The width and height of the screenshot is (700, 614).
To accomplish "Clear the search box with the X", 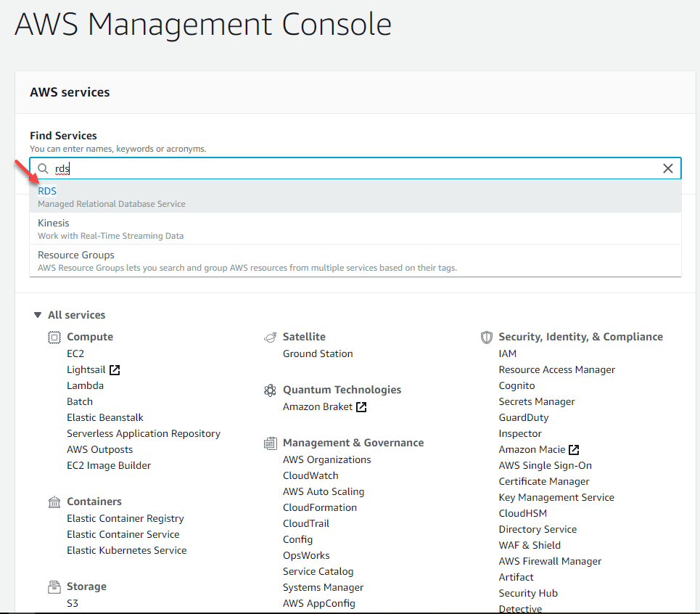I will (x=667, y=168).
